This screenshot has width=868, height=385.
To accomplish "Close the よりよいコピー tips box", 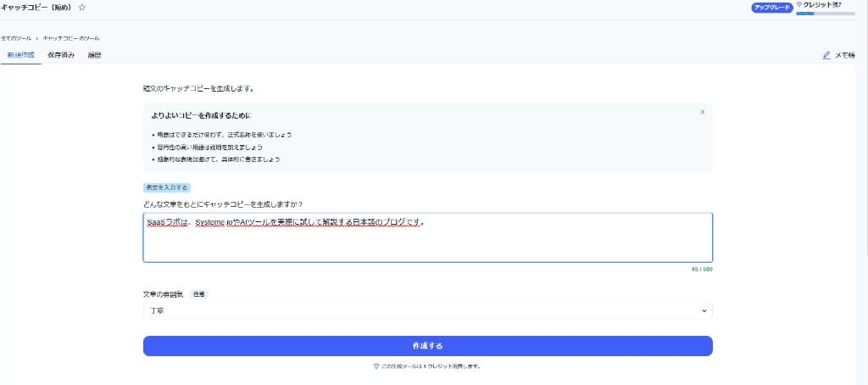I will click(x=703, y=112).
